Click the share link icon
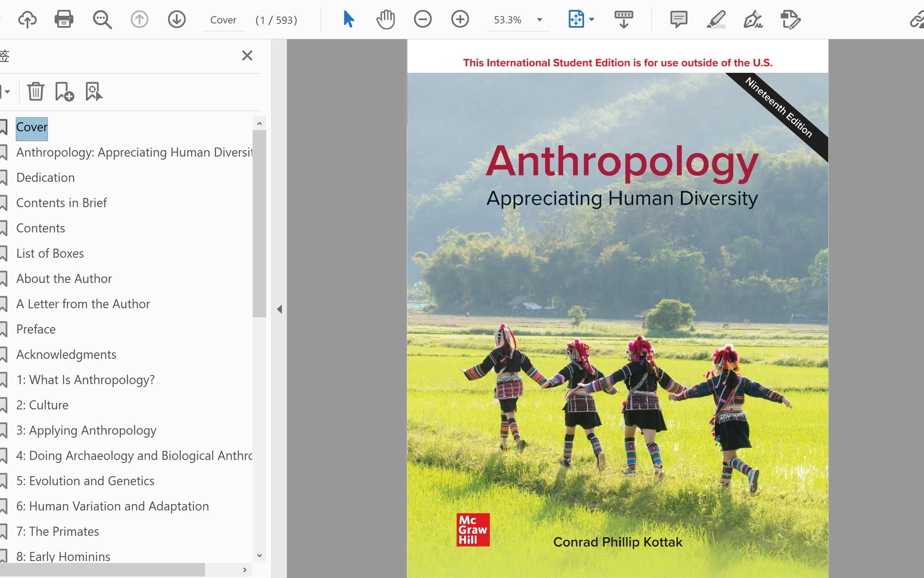The image size is (924, 578). [917, 20]
